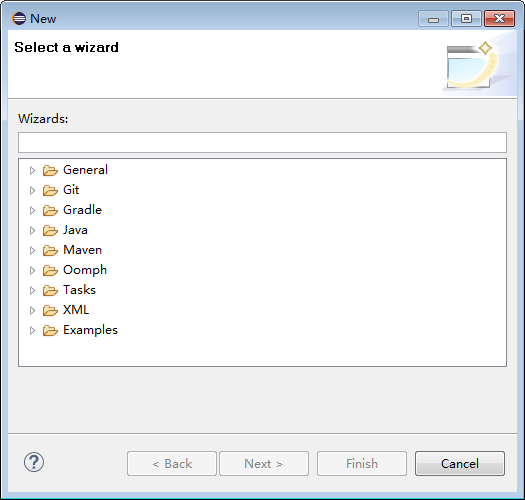
Task: Expand the Maven category arrow
Action: click(x=32, y=251)
